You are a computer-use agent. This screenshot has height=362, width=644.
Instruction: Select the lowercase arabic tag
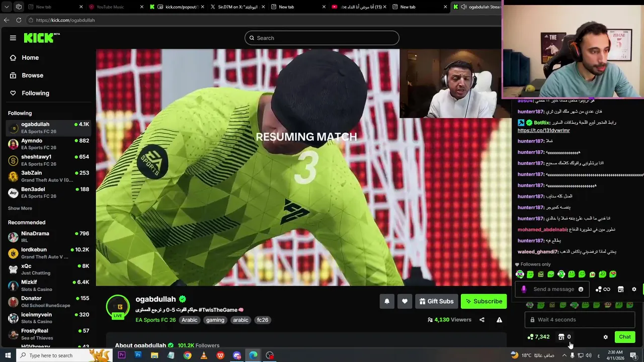click(x=240, y=320)
